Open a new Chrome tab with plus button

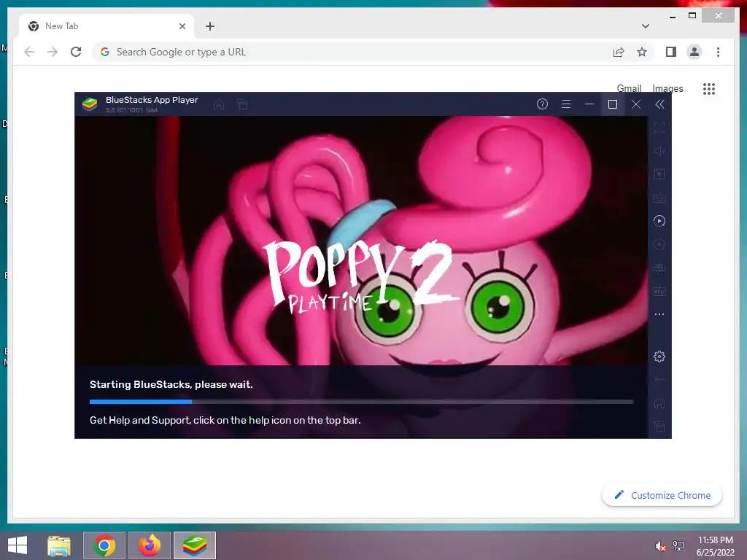[210, 26]
